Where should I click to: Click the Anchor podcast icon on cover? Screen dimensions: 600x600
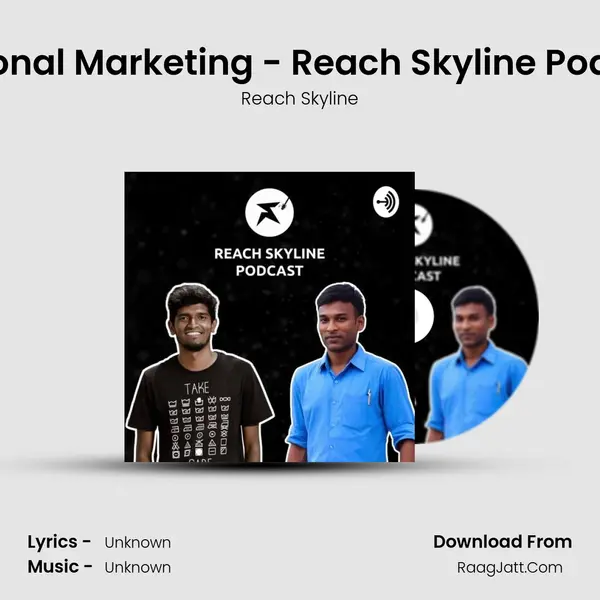pyautogui.click(x=386, y=202)
